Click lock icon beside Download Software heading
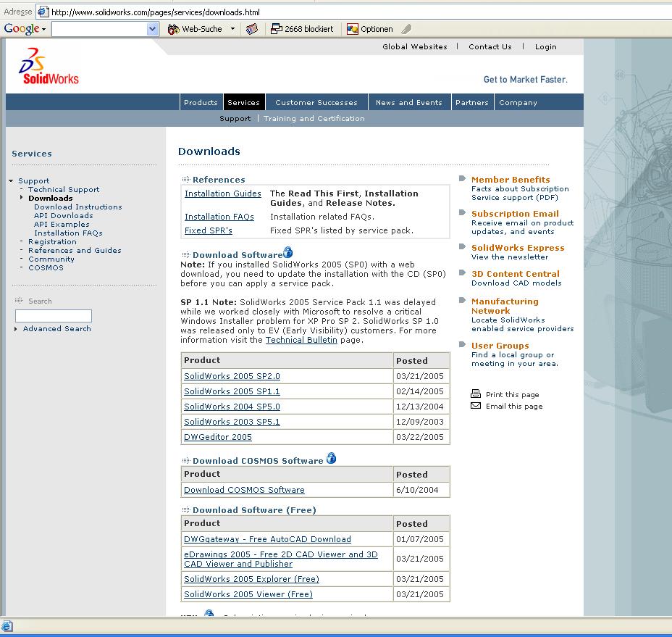This screenshot has height=637, width=672. (288, 252)
